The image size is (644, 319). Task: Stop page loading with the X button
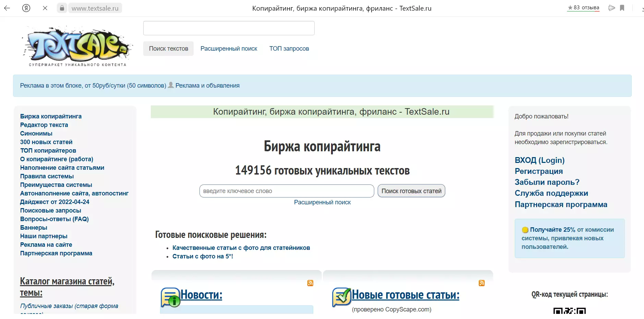coord(45,8)
